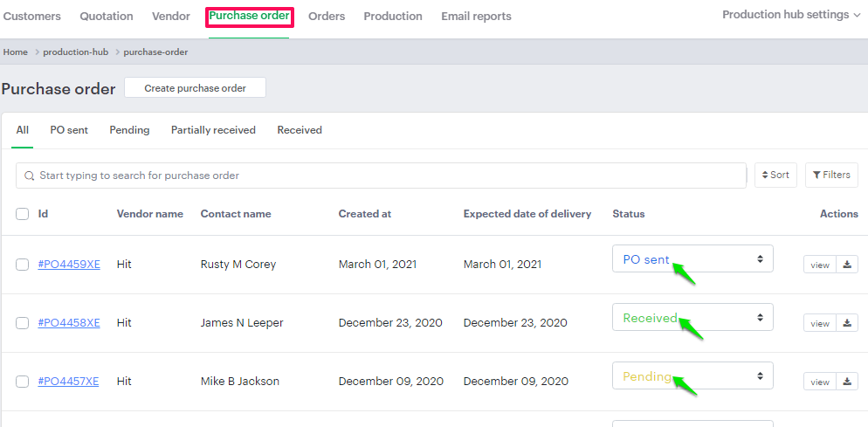Click the search magnifier icon

coord(30,176)
